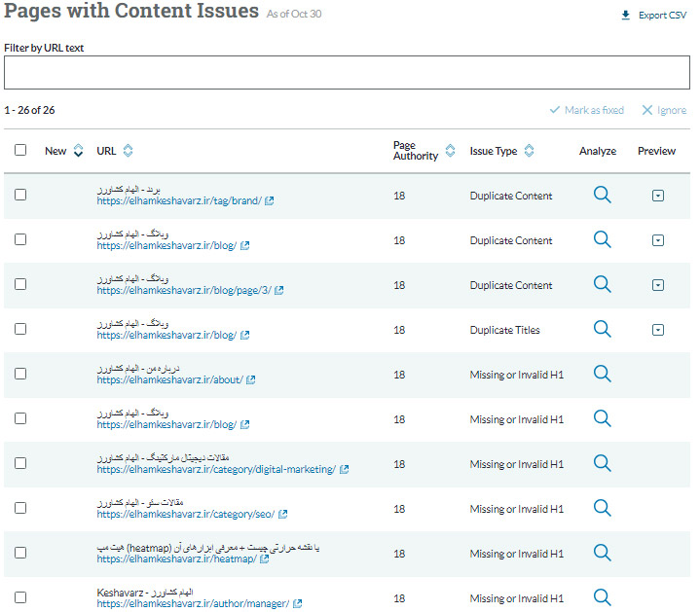The image size is (700, 612).
Task: Click the magnifier icon for /about/ page
Action: pyautogui.click(x=602, y=374)
